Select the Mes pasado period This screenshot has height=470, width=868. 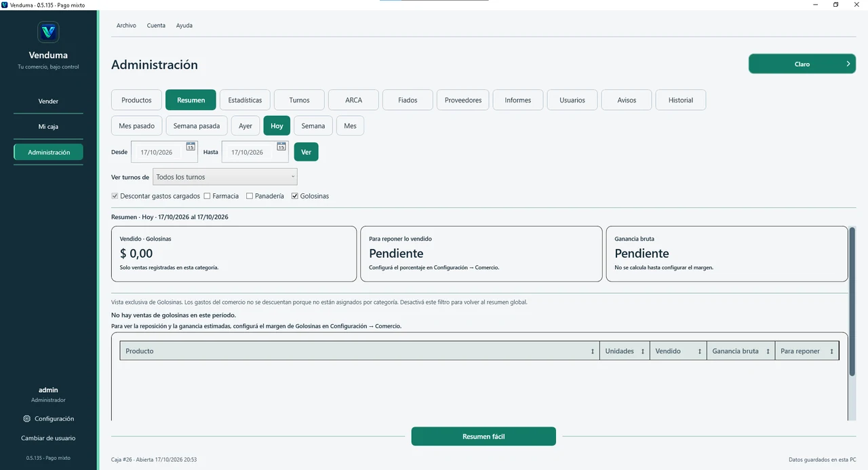(137, 126)
